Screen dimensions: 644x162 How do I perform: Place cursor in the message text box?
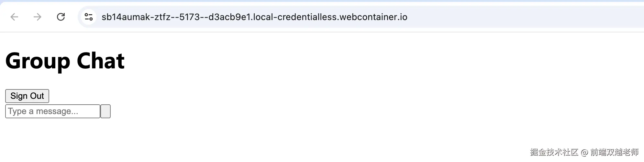tap(52, 111)
